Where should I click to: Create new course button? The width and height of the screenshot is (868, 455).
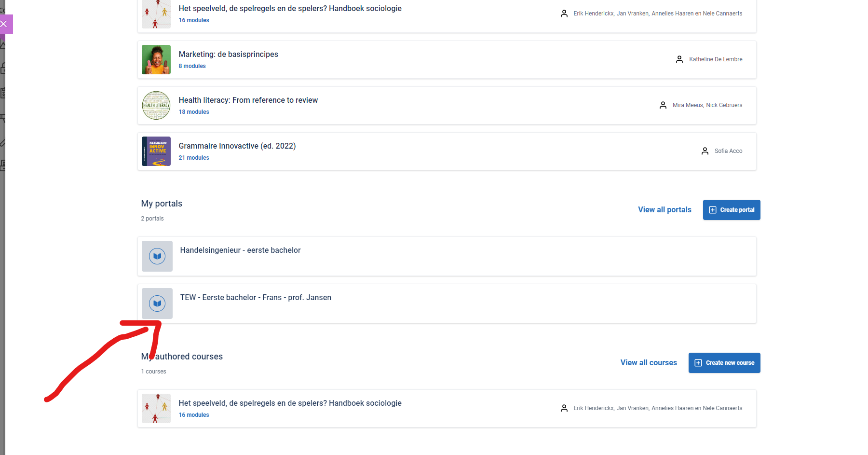(724, 363)
